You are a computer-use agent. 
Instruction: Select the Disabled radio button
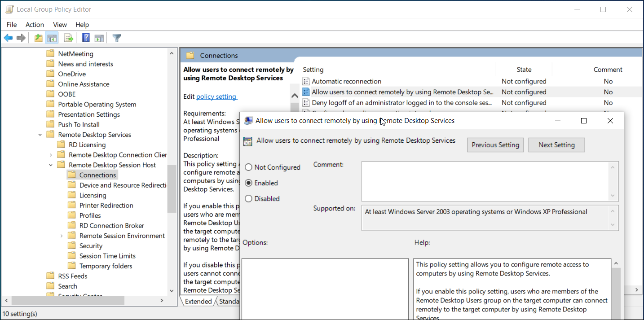coord(248,198)
